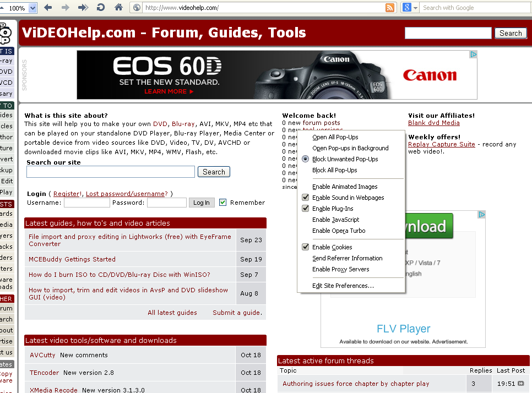Click the Log In button
This screenshot has width=532, height=393.
tap(202, 203)
